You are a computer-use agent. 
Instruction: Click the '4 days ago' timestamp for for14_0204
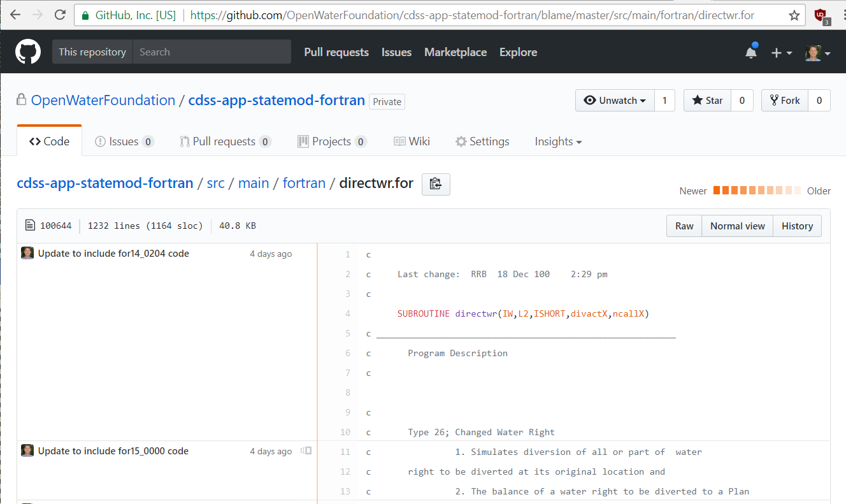click(271, 254)
